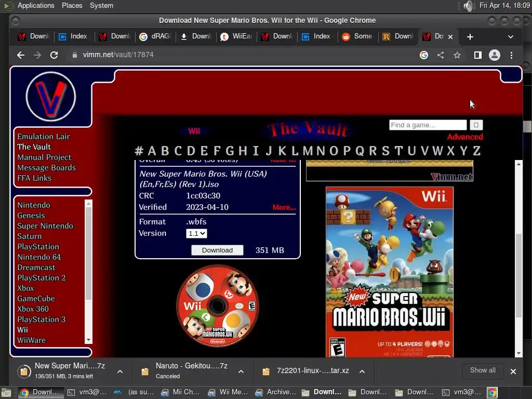Click the Advanced search link
Screen dimensions: 532x399
click(465, 137)
